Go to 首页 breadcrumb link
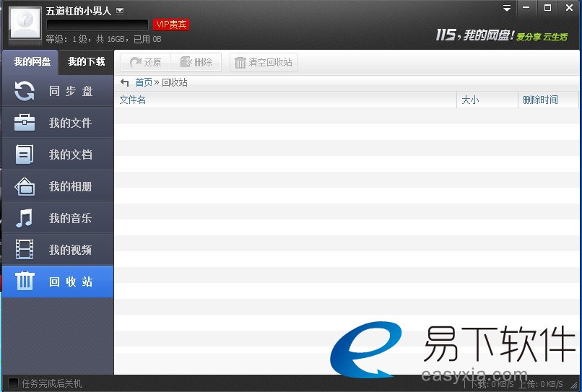The width and height of the screenshot is (582, 392). click(x=144, y=82)
